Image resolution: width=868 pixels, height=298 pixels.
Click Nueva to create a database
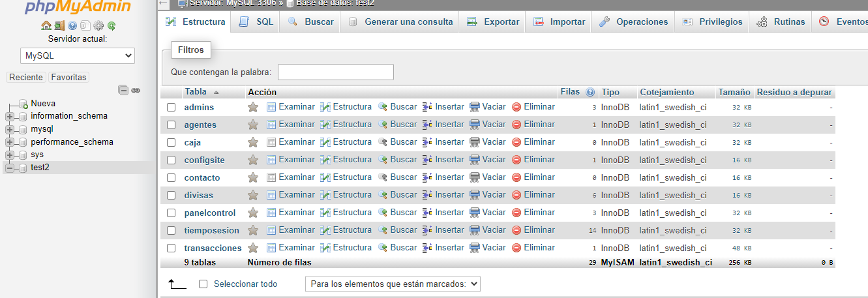[43, 103]
